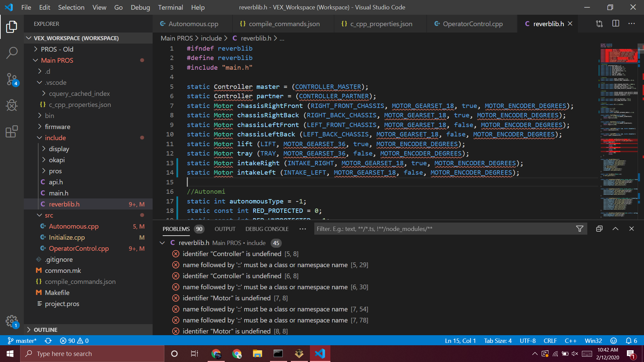Viewport: 644px width, 362px height.
Task: Change UTF-8 file encoding
Action: (528, 341)
